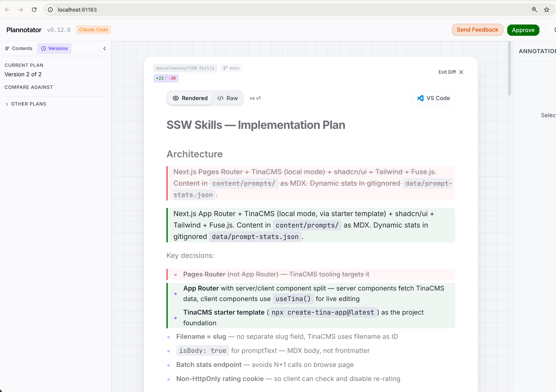
Task: Switch to Rendered view
Action: pyautogui.click(x=190, y=98)
